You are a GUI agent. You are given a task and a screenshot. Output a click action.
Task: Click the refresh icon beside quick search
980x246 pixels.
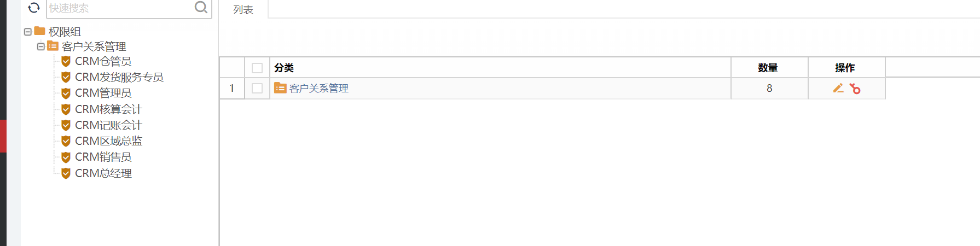(34, 8)
